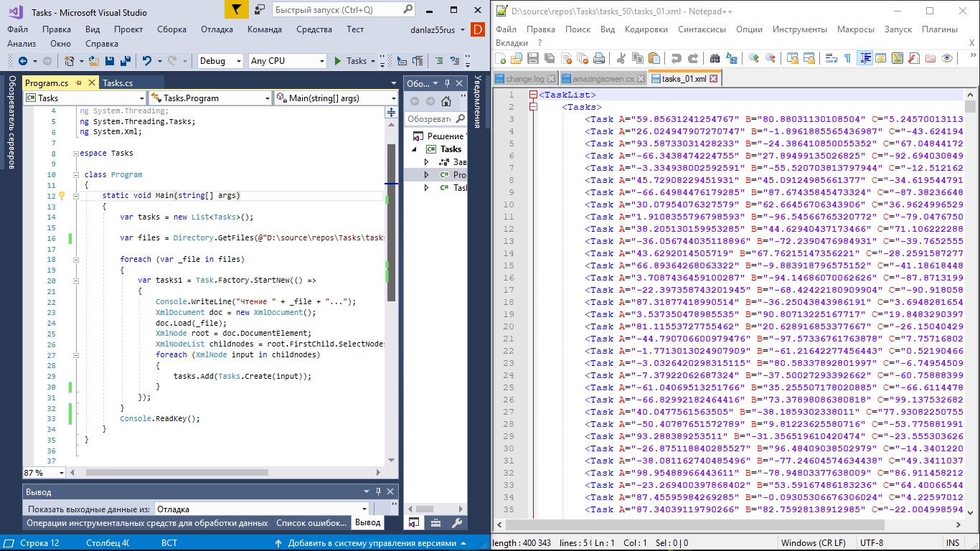
Task: Toggle Show All Characters pilcrow in Notepad++
Action: [848, 59]
